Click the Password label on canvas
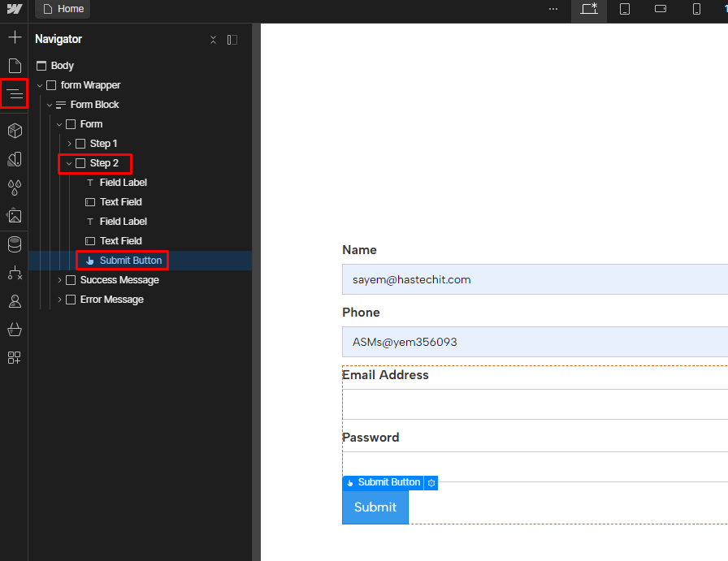Image resolution: width=728 pixels, height=561 pixels. click(370, 438)
